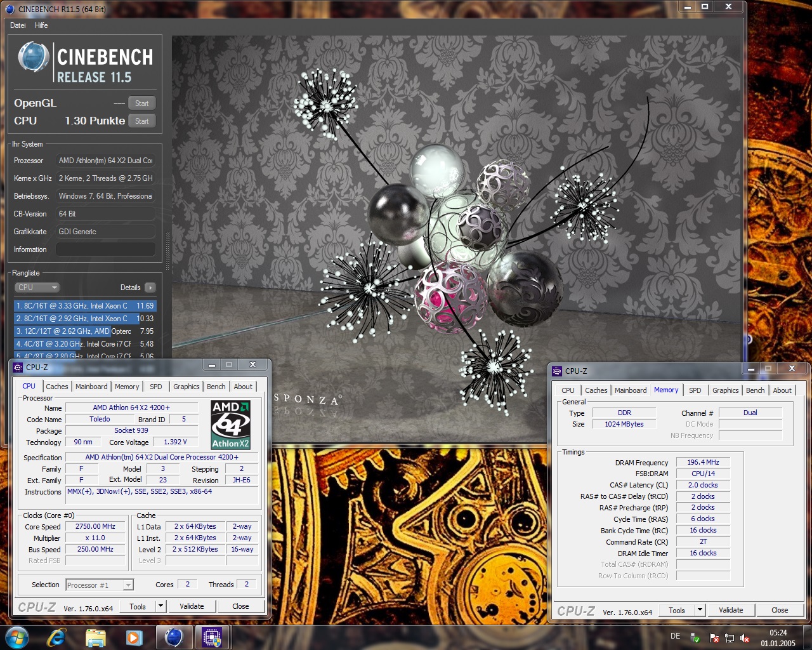
Task: Click Validate in the CPU-Z Memory window
Action: [731, 610]
